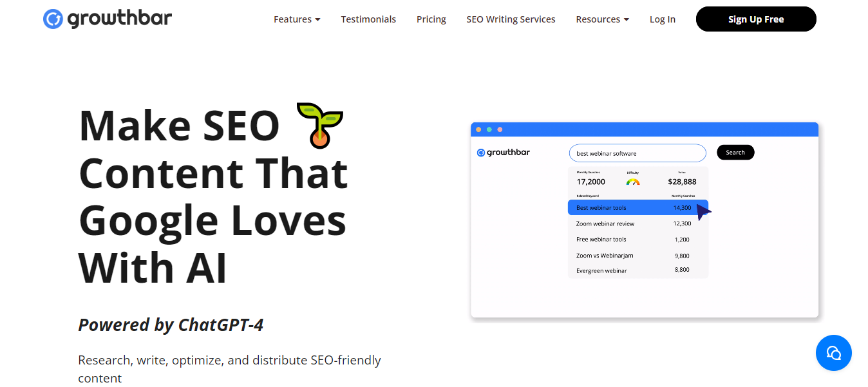The width and height of the screenshot is (868, 387).
Task: Click the orange dot in the demo title bar
Action: click(x=478, y=129)
